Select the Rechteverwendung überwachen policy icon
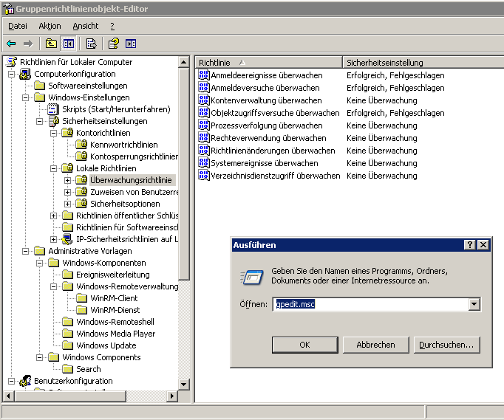The height and width of the screenshot is (420, 504). pos(204,137)
